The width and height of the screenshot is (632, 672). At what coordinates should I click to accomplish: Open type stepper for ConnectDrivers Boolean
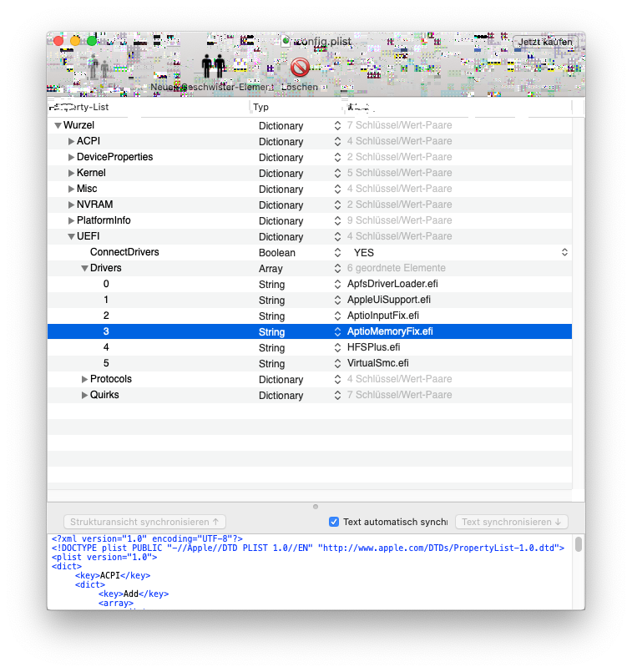pos(337,252)
